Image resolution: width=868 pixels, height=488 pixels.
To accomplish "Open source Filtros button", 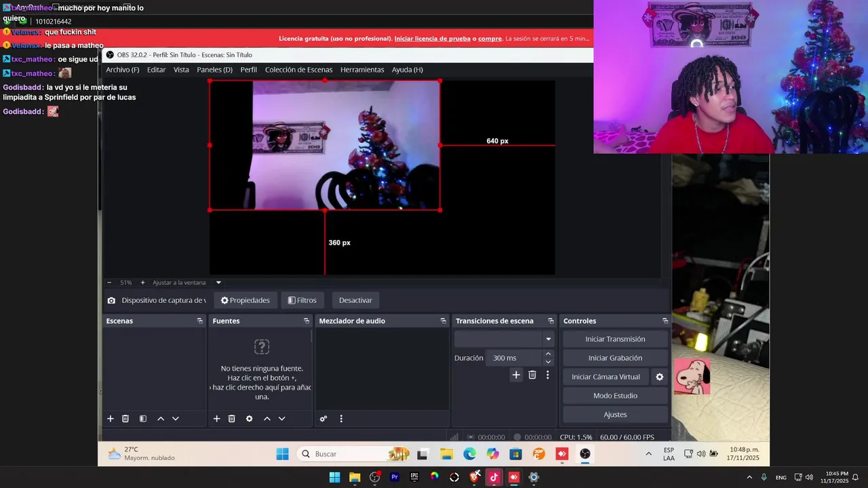I will point(302,300).
